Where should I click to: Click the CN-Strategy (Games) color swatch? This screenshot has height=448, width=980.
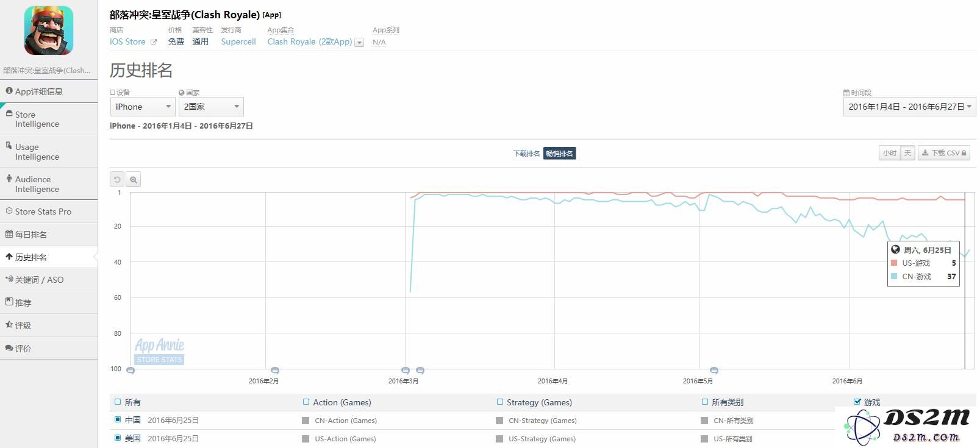tap(499, 421)
